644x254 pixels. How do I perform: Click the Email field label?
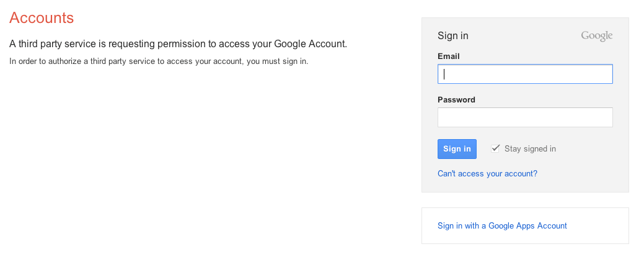[448, 57]
